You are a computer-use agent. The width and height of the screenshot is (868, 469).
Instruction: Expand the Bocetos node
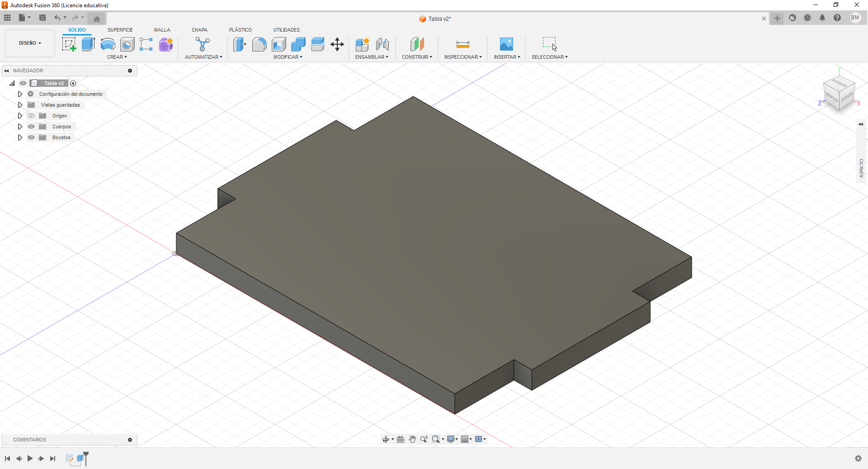(20, 137)
